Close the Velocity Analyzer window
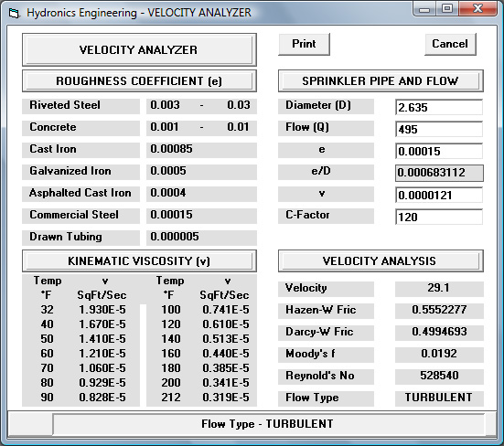 478,9
